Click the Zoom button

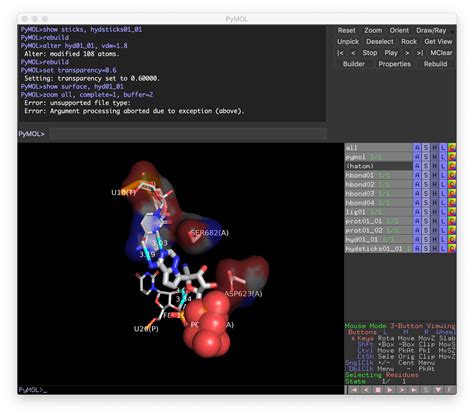(373, 31)
